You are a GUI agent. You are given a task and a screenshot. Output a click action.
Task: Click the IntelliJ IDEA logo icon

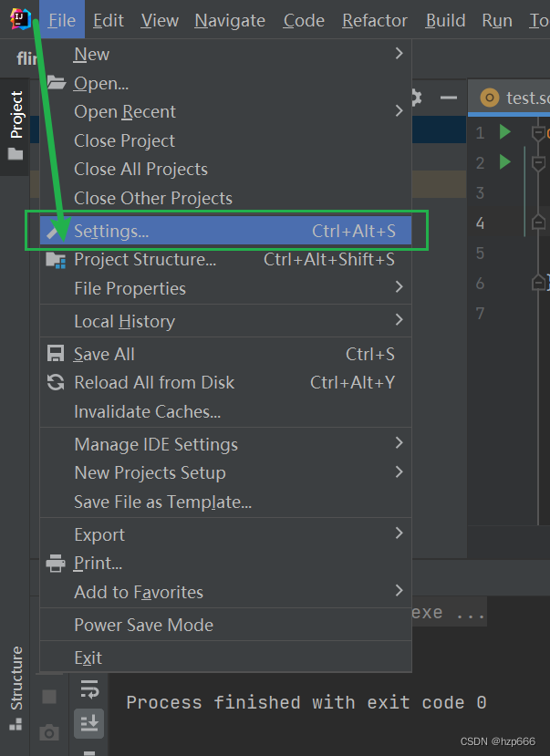pyautogui.click(x=20, y=19)
